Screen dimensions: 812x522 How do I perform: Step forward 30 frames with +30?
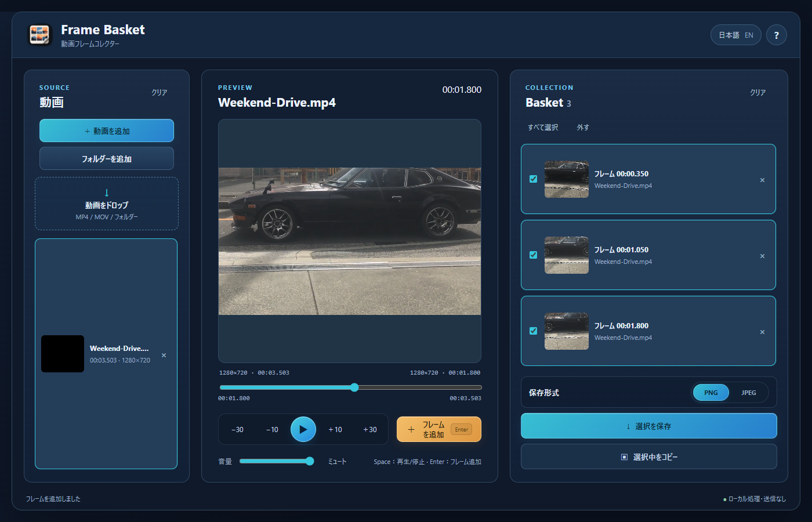(x=370, y=430)
